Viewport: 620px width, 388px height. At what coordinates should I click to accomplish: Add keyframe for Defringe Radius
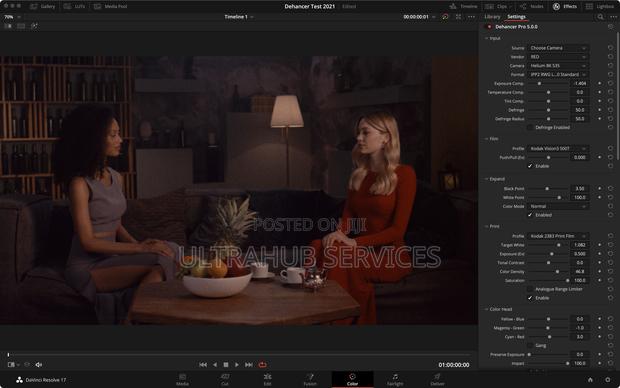600,119
